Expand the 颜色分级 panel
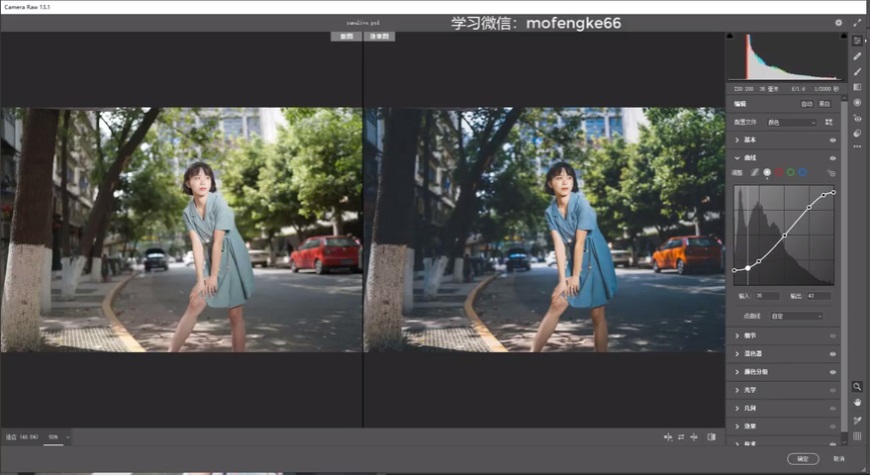Viewport: 870px width, 475px height. tap(737, 372)
